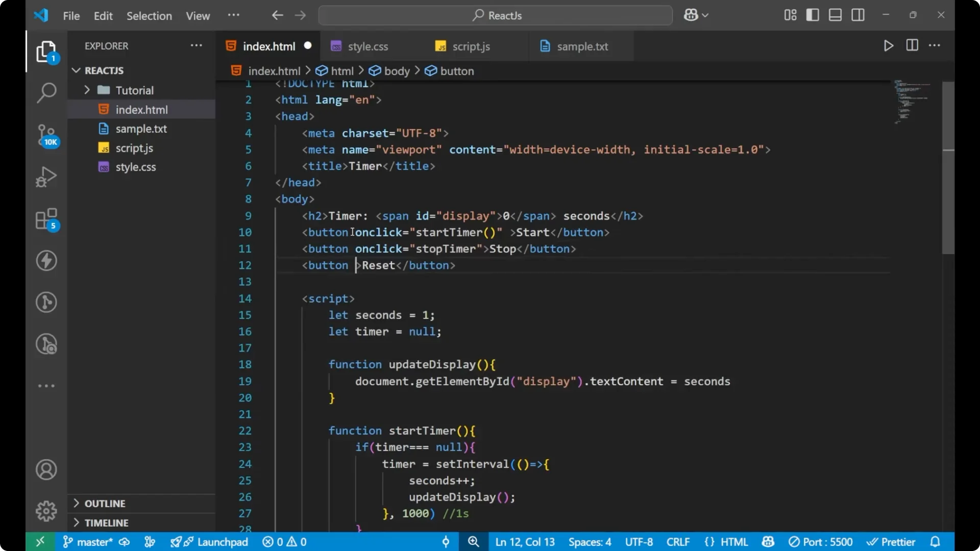Open the Run and Debug panel
980x551 pixels.
point(46,176)
